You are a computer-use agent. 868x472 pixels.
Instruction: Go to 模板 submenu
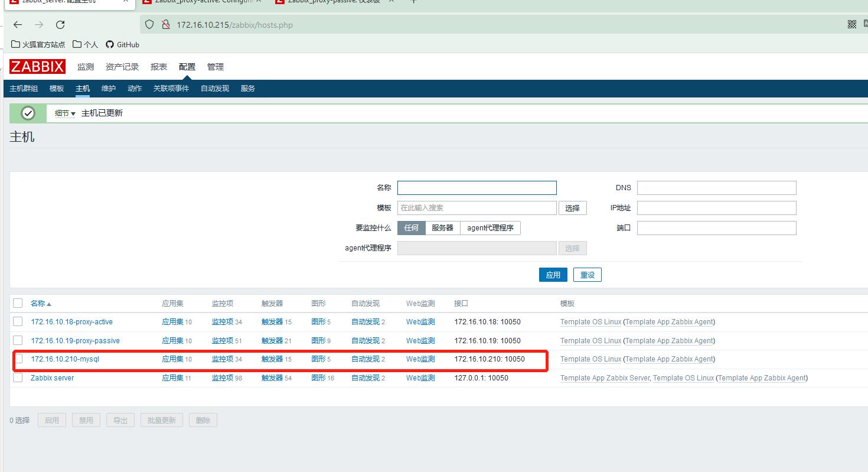[57, 89]
